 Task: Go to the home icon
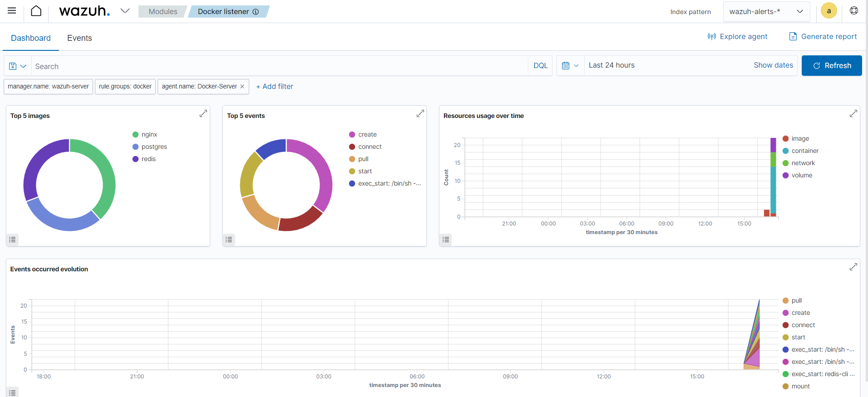point(36,11)
